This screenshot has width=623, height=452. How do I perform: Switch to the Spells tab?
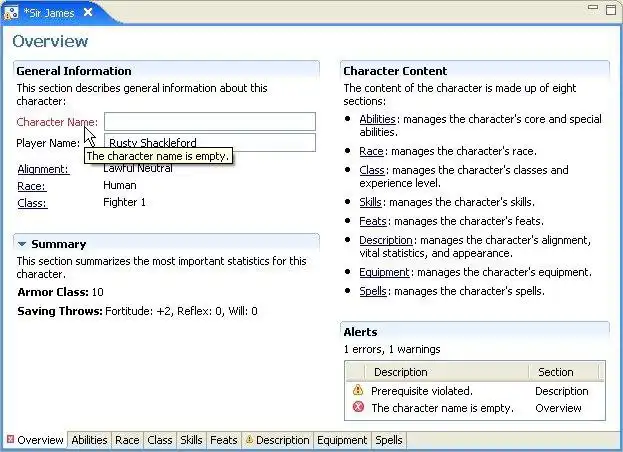[x=389, y=440]
